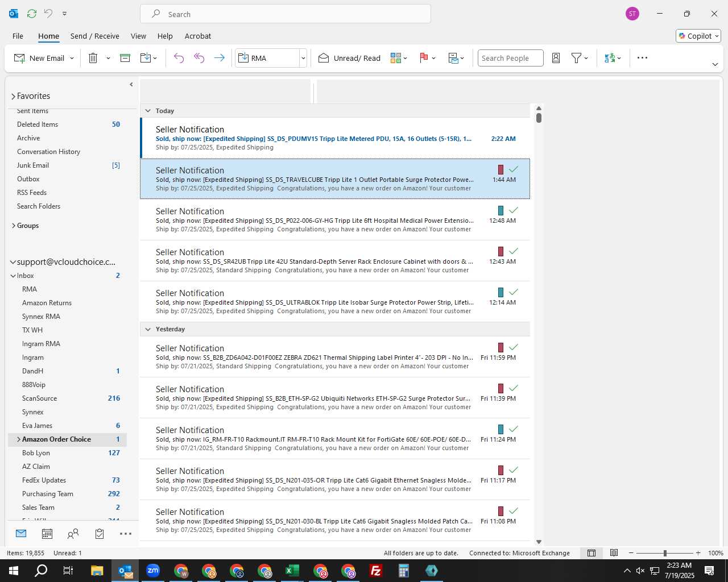Open the Address Book icon
The height and width of the screenshot is (582, 728).
tap(556, 58)
